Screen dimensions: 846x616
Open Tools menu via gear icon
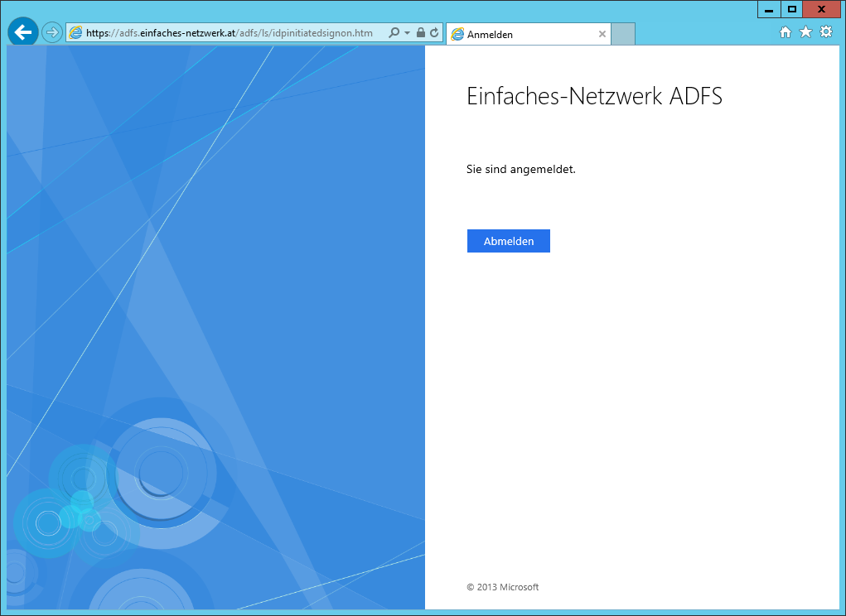826,31
